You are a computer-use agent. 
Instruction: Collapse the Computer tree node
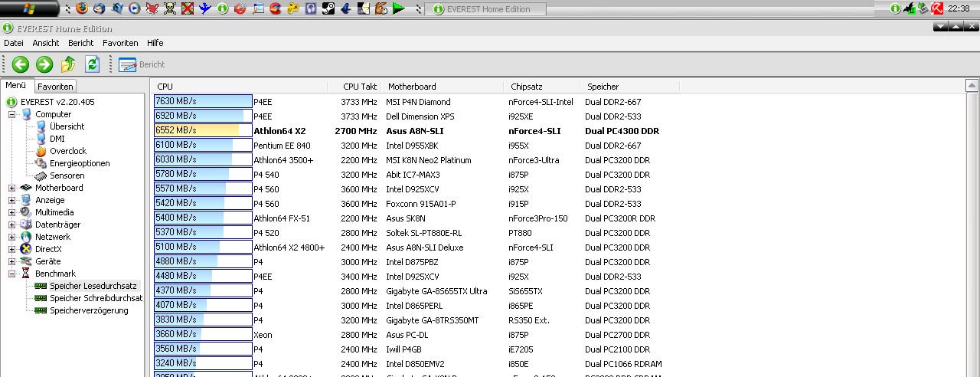point(12,114)
